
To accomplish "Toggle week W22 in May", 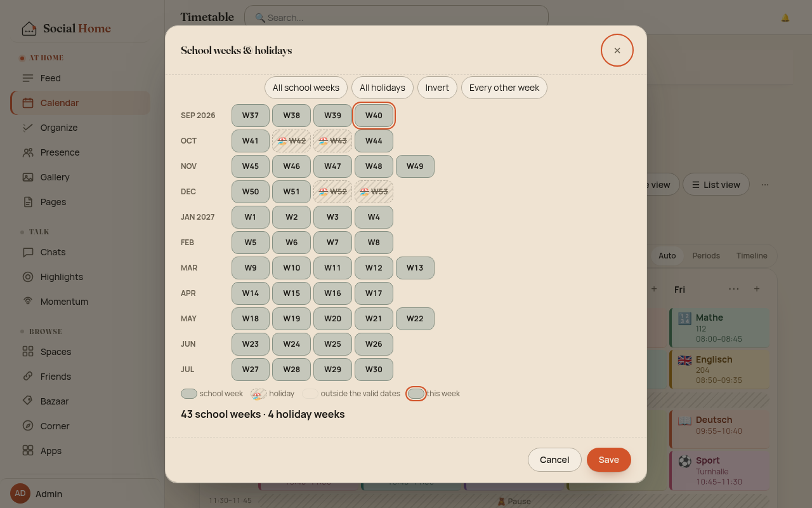I will (x=415, y=319).
